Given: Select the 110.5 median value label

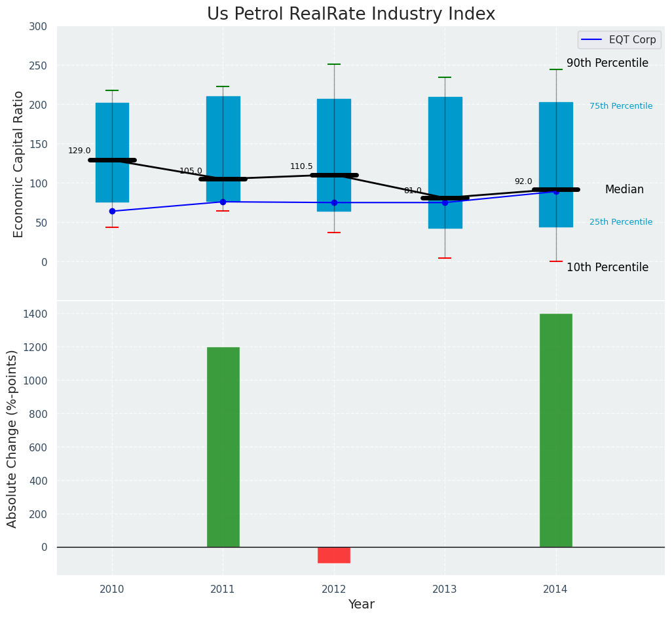Looking at the screenshot, I should (x=301, y=166).
